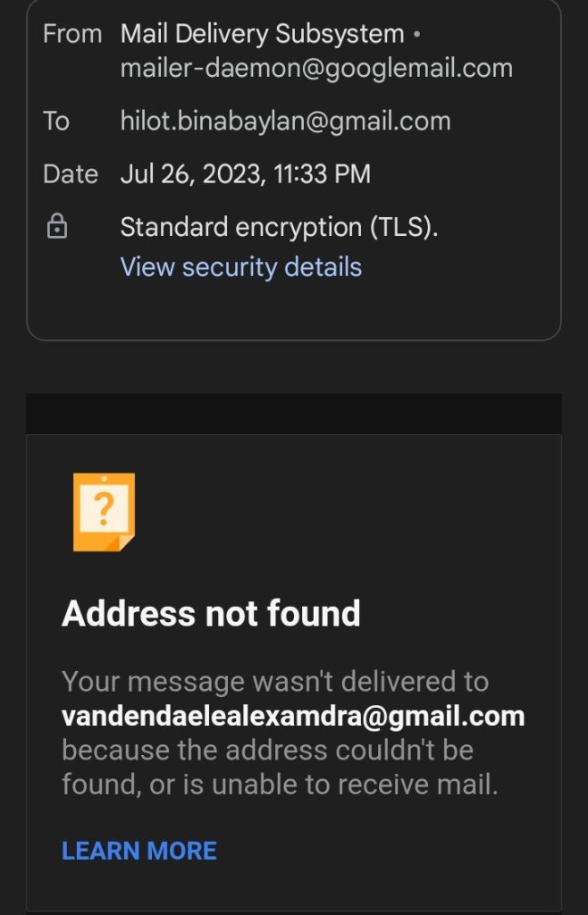Tap the Standard encryption (TLS) text
The image size is (588, 915).
279,227
